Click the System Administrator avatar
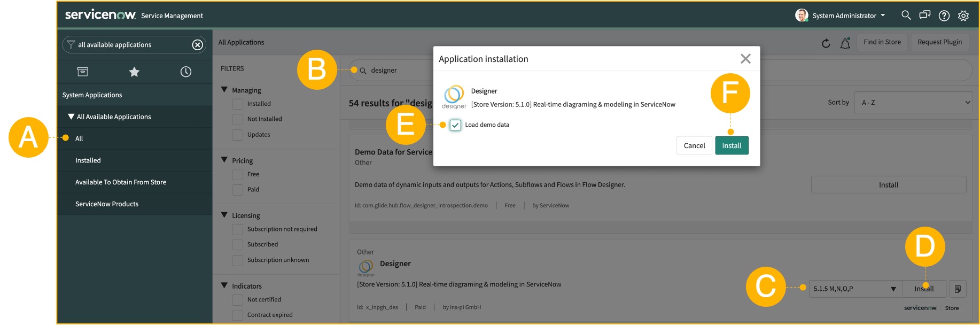 [x=802, y=16]
